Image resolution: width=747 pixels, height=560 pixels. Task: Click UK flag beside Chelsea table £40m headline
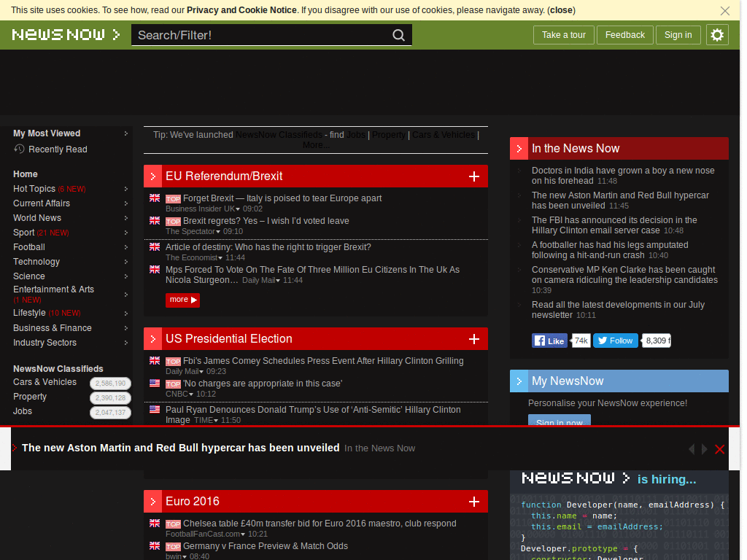point(155,523)
